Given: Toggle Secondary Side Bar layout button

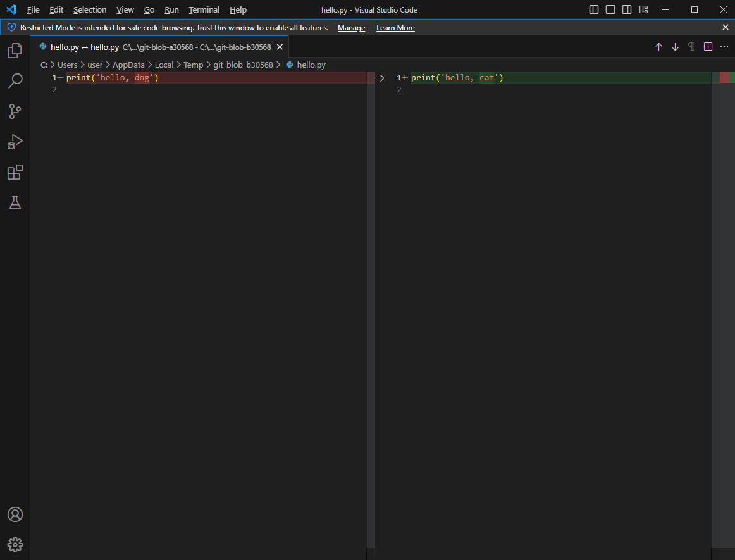Looking at the screenshot, I should coord(627,9).
